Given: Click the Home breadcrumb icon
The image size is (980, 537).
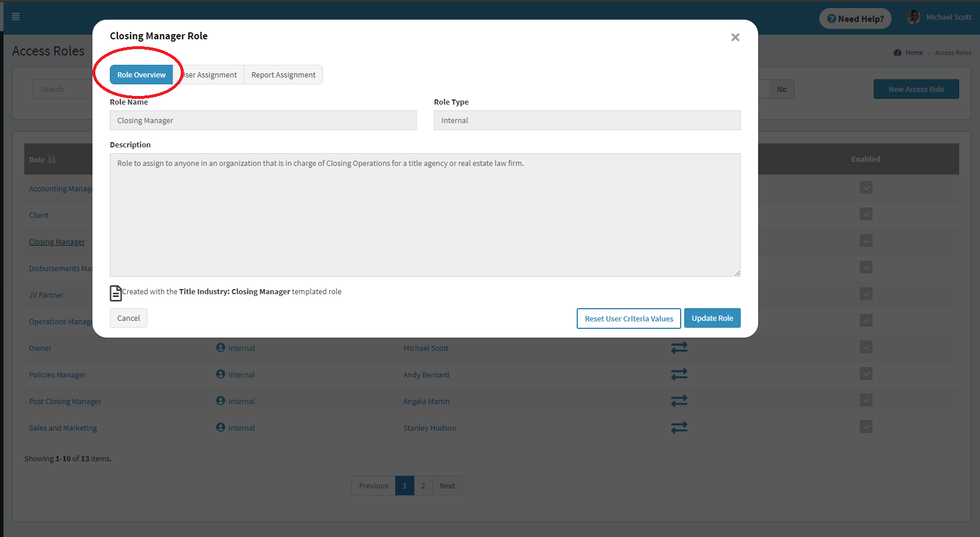Looking at the screenshot, I should tap(897, 52).
